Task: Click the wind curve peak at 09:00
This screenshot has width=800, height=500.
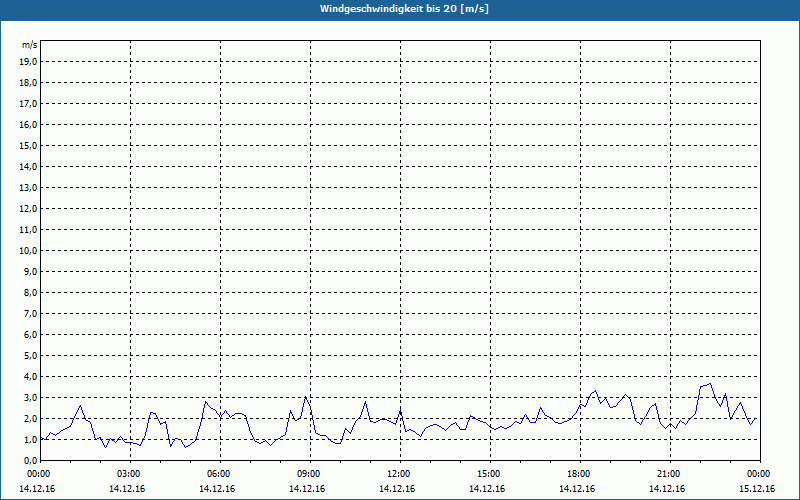Action: pyautogui.click(x=307, y=397)
